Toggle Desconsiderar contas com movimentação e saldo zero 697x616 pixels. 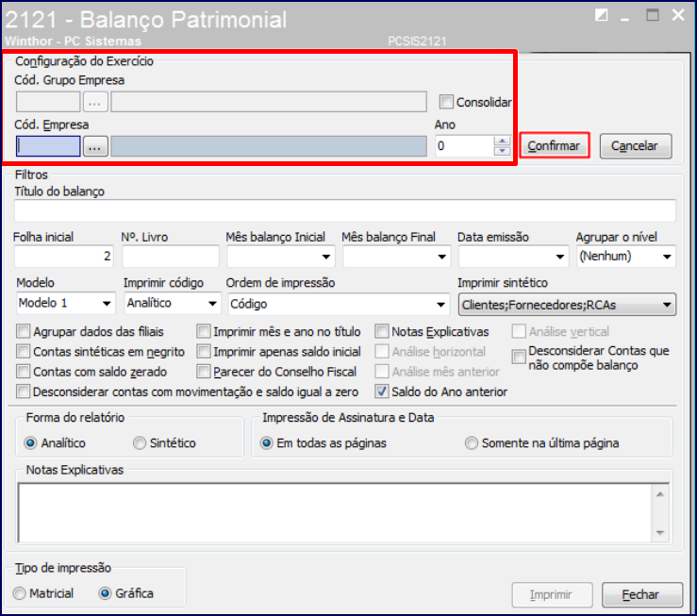coord(24,392)
